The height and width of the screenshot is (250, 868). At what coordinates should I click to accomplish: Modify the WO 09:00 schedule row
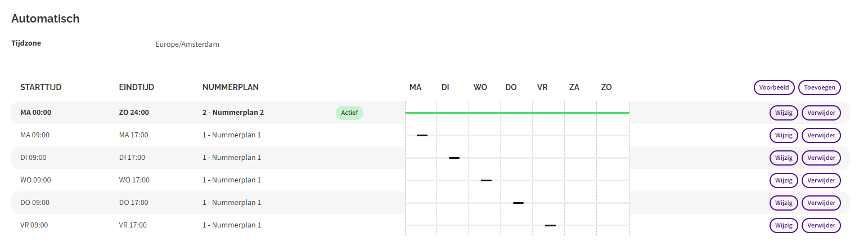point(784,180)
